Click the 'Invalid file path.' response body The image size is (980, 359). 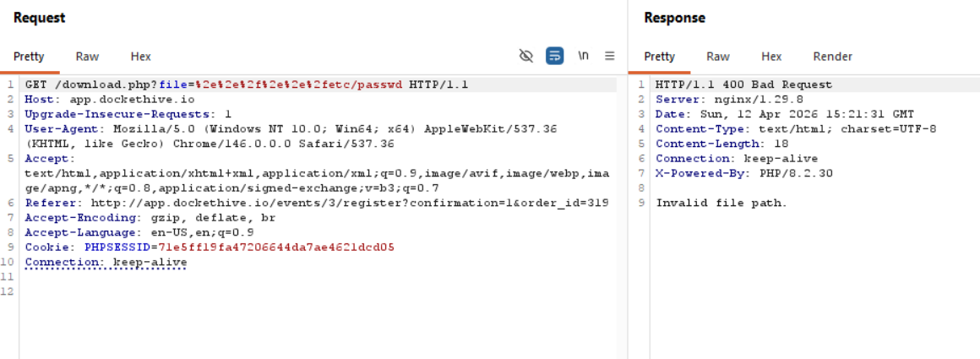[x=721, y=203]
